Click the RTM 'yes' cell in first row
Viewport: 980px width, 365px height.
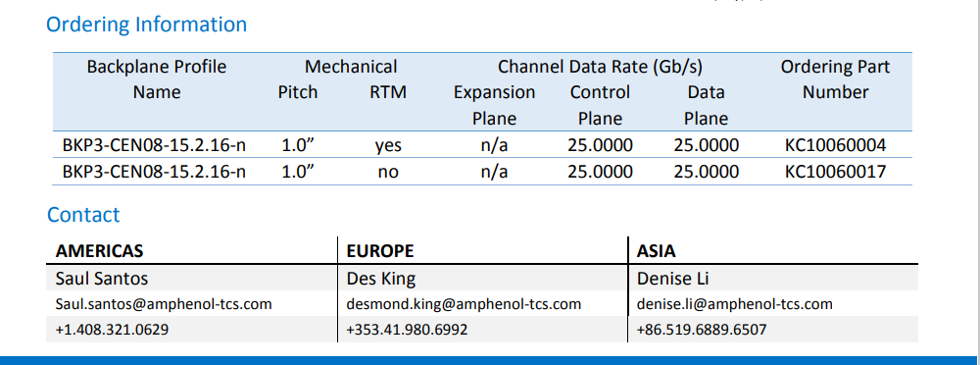(x=388, y=146)
